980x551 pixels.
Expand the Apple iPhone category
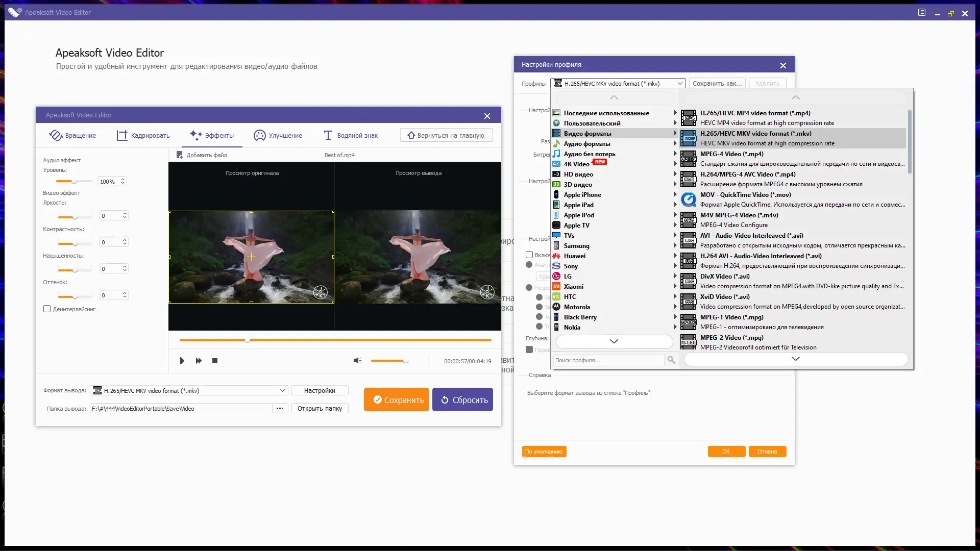pyautogui.click(x=582, y=195)
